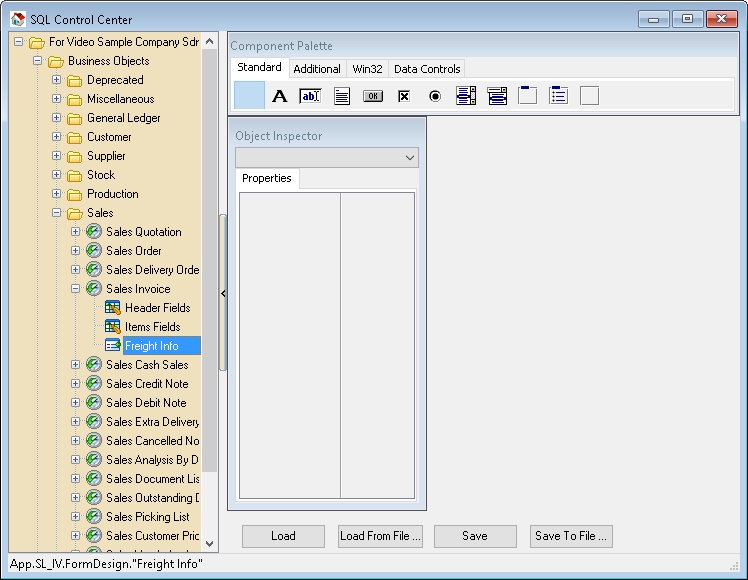Expand the Sales Quotation node
Image resolution: width=748 pixels, height=580 pixels.
coord(75,232)
